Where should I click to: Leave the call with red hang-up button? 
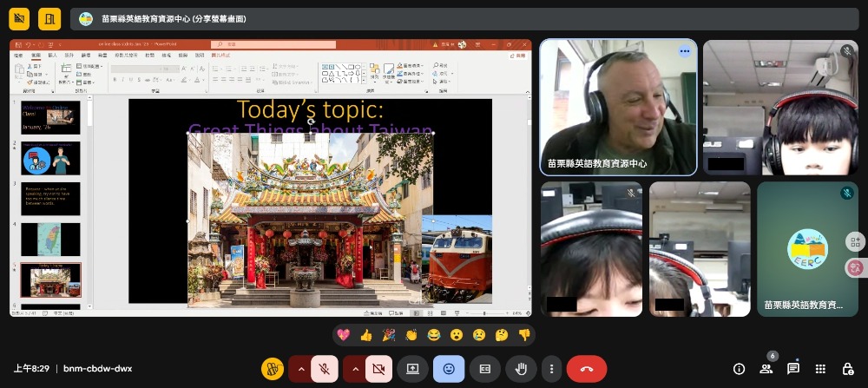pyautogui.click(x=587, y=369)
